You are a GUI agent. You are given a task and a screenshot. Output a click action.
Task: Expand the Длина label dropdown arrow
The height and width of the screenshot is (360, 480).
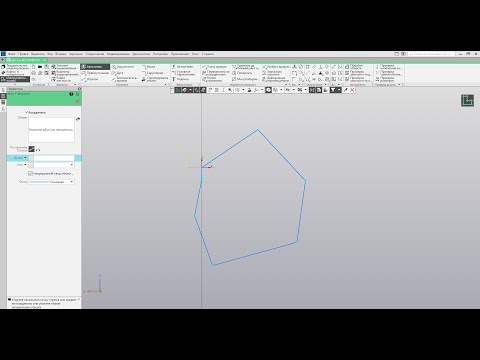tap(25, 158)
